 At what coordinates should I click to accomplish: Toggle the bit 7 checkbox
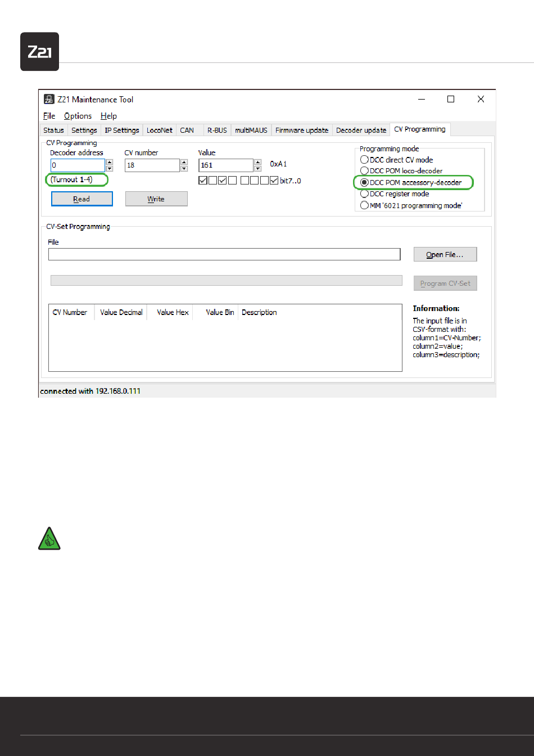coord(203,181)
